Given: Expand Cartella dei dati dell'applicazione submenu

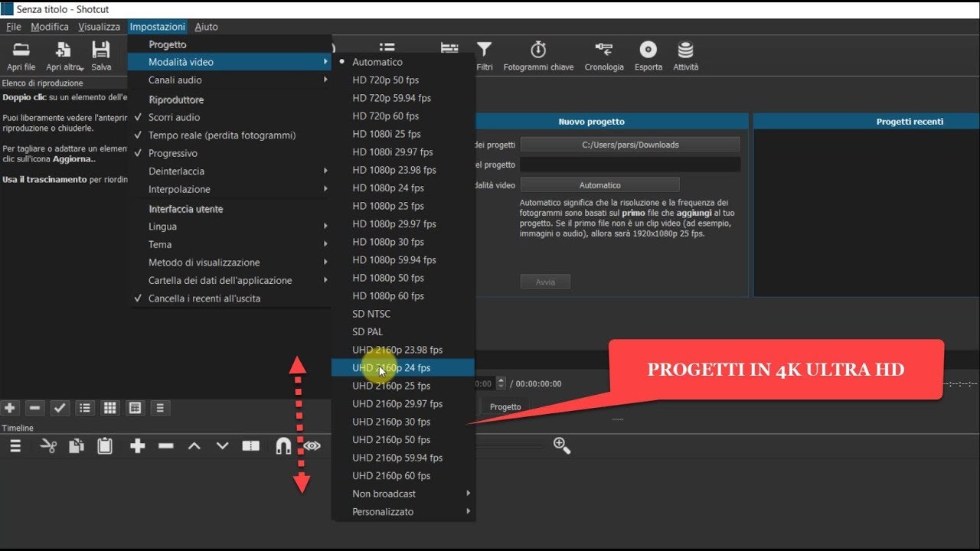Looking at the screenshot, I should (230, 281).
